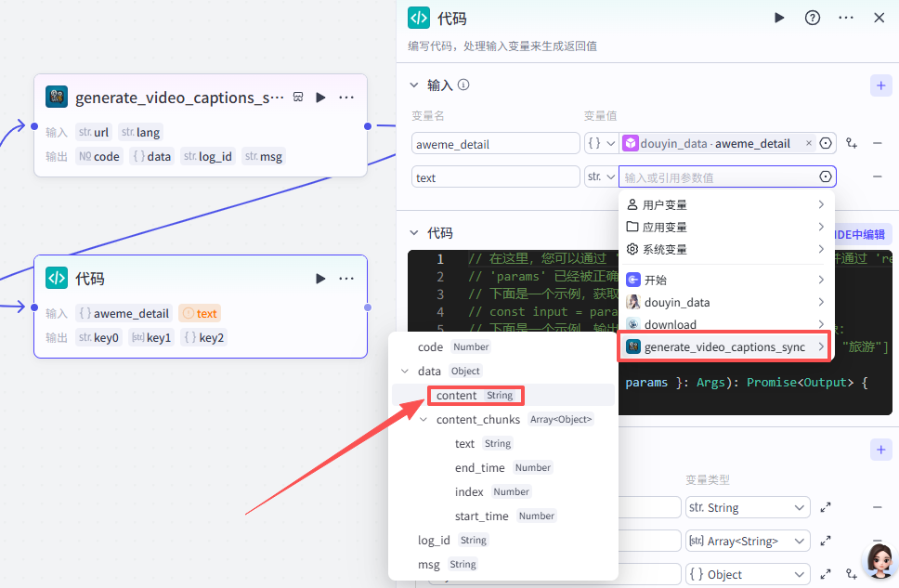The image size is (899, 588).
Task: Open the douyin_data variable submenu
Action: pyautogui.click(x=726, y=302)
